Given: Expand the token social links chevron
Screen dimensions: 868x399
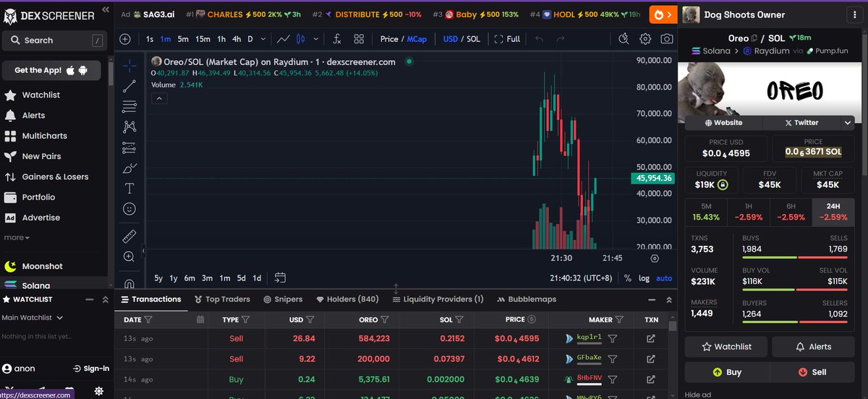Looking at the screenshot, I should [848, 123].
